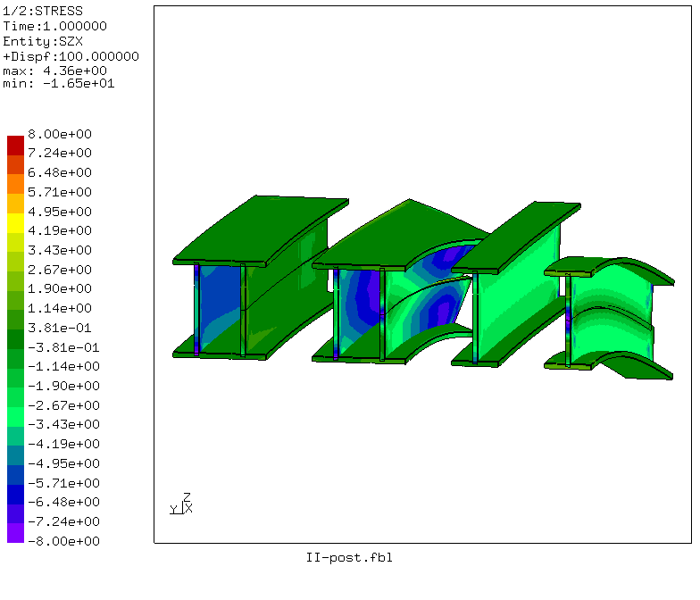Click the legend value "-4.95e+00"
Viewport: 700px width, 600px height.
point(64,463)
